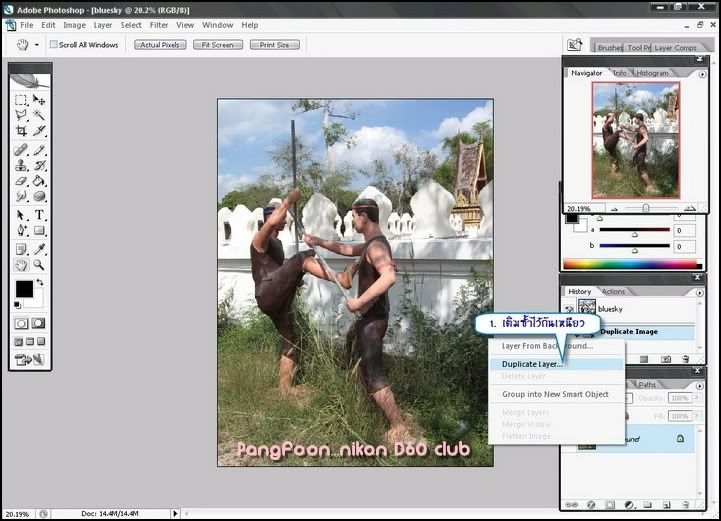Switch to the Histogram tab

point(652,73)
